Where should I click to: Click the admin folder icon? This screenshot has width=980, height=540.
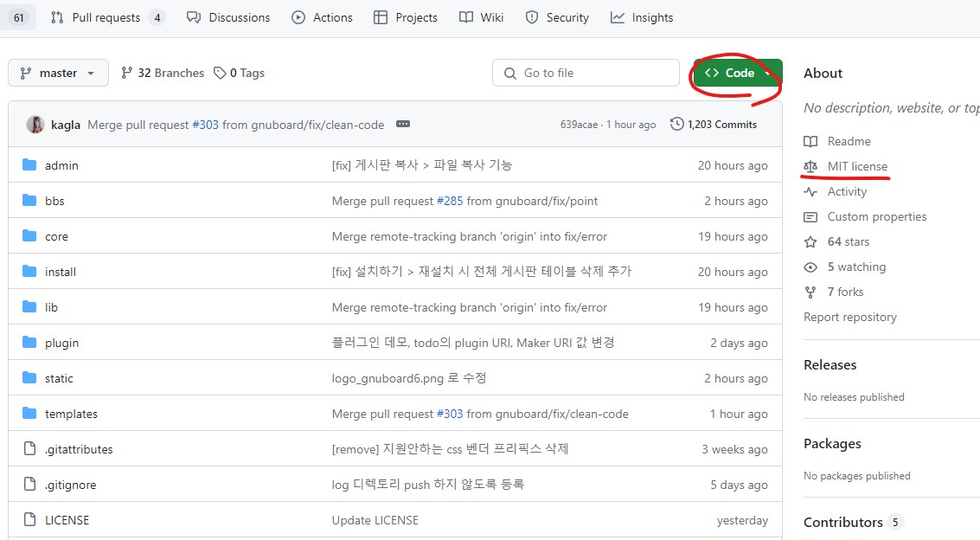(29, 165)
